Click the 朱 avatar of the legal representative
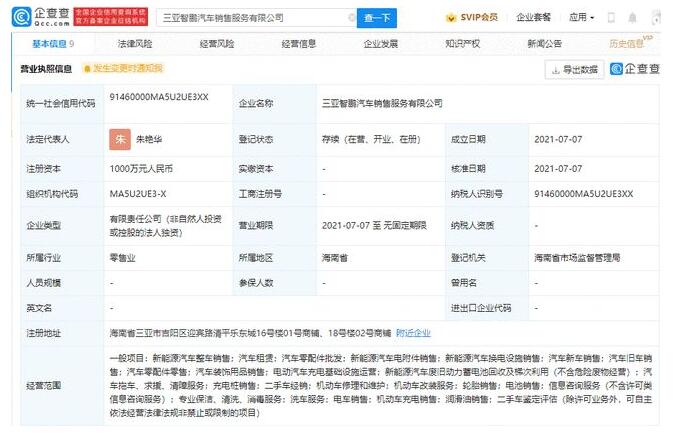 (x=120, y=139)
